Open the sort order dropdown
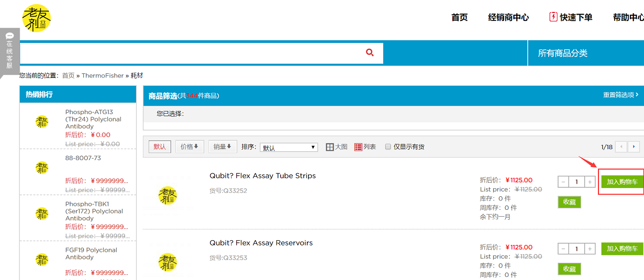The width and height of the screenshot is (644, 280). (289, 148)
